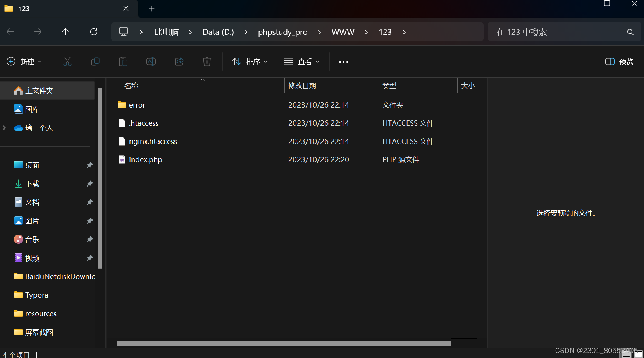Click the back navigation arrow

coord(10,32)
